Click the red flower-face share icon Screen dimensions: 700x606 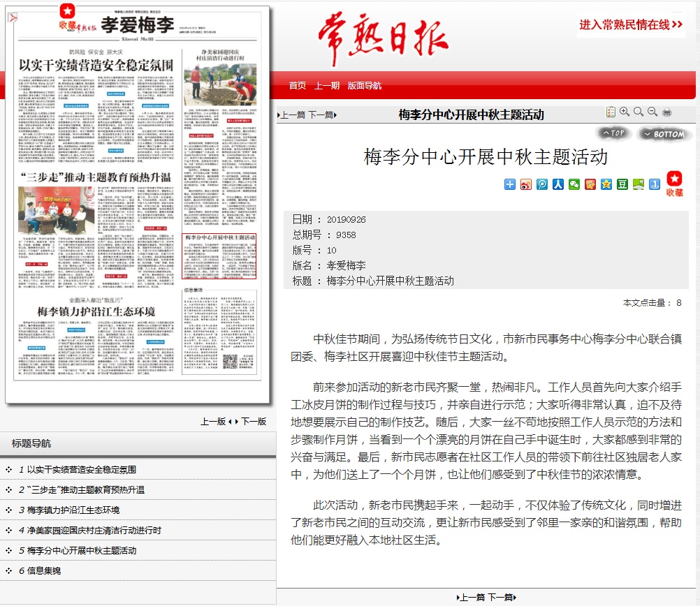point(590,184)
